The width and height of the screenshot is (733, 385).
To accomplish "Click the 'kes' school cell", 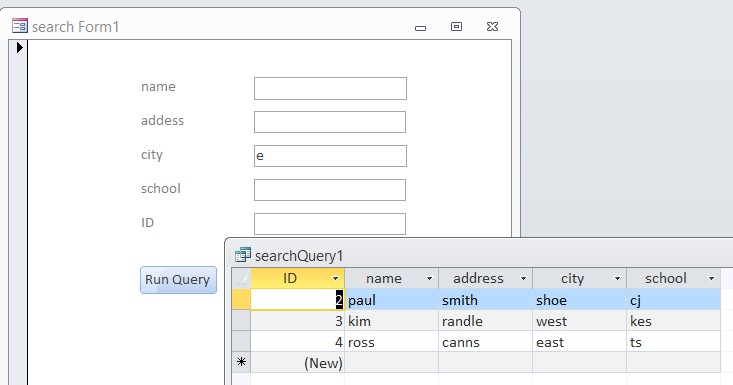I will coord(674,321).
